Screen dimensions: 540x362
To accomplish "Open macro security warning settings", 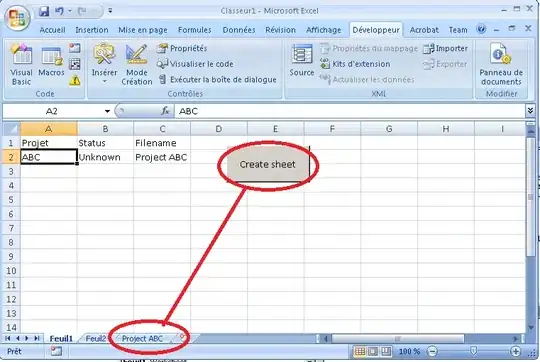I will [x=75, y=81].
